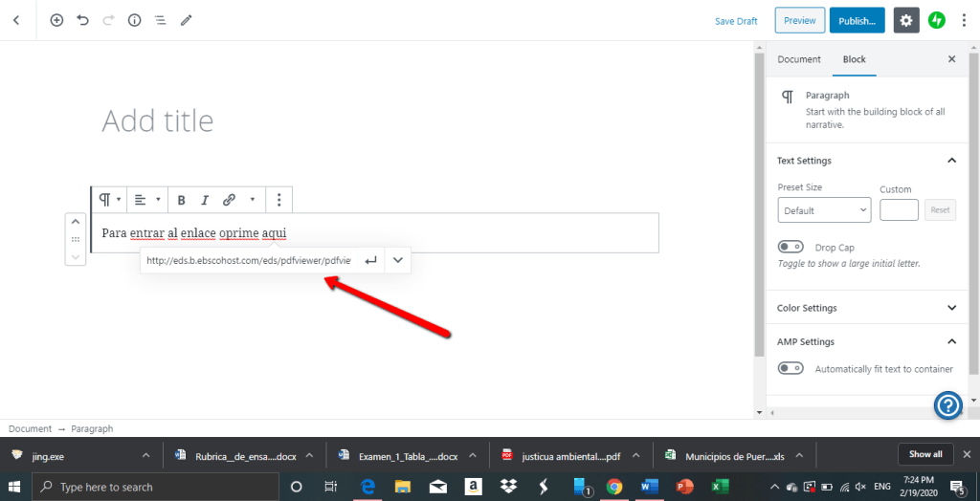Viewport: 980px width, 501px height.
Task: Switch to the Document tab
Action: tap(798, 59)
